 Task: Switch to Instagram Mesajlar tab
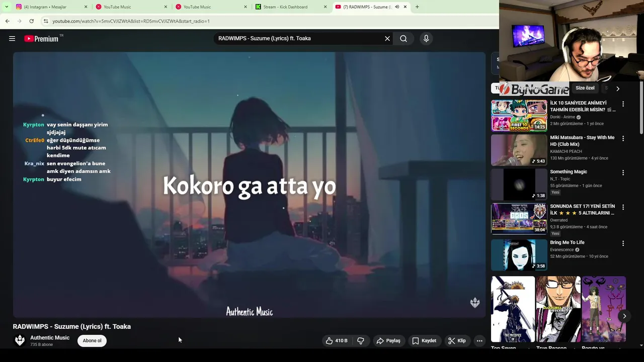click(x=51, y=7)
